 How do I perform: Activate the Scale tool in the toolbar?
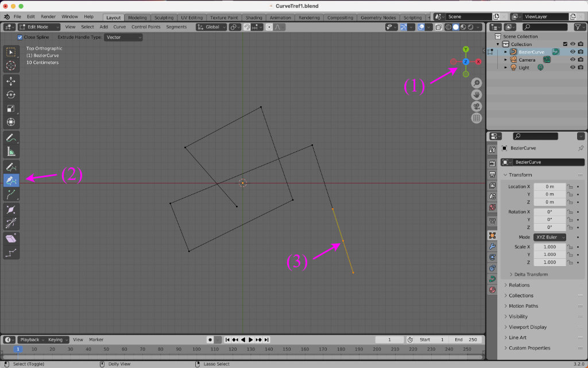(x=11, y=108)
